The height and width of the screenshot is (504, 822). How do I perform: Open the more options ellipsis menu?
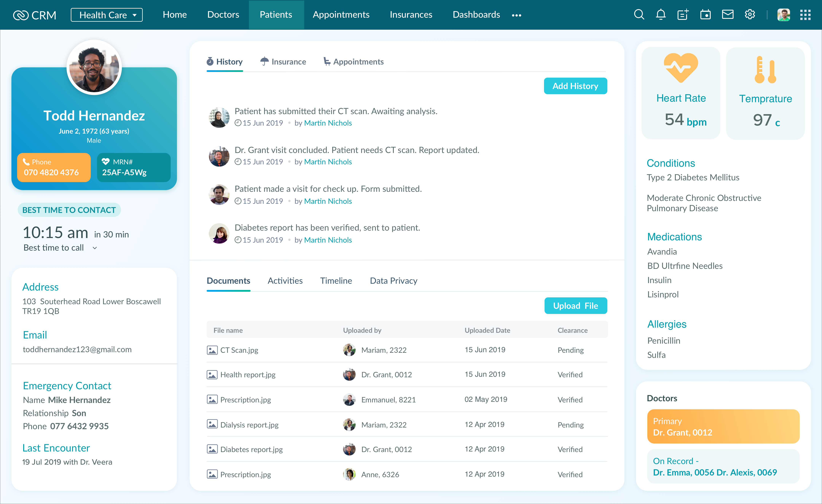click(x=516, y=15)
